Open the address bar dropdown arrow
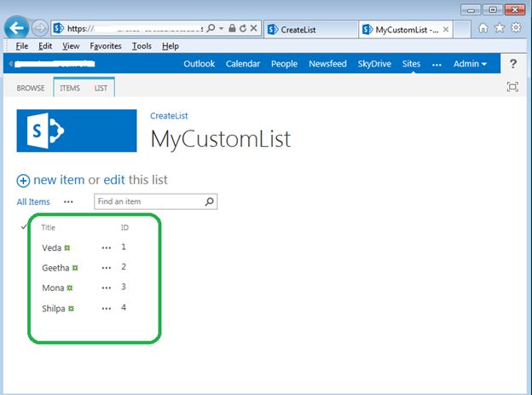The image size is (532, 395). (x=221, y=28)
